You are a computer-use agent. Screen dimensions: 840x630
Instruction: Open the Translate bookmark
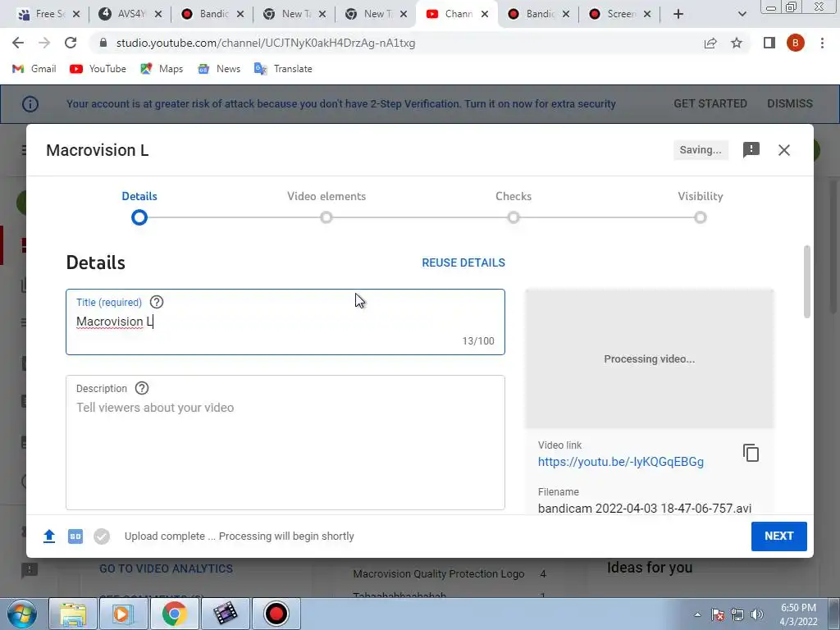click(x=283, y=69)
